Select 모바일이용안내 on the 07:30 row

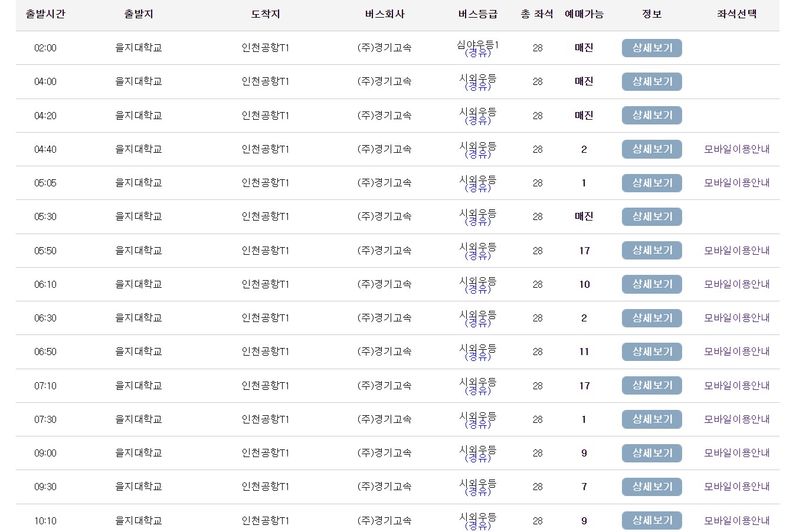pyautogui.click(x=737, y=419)
